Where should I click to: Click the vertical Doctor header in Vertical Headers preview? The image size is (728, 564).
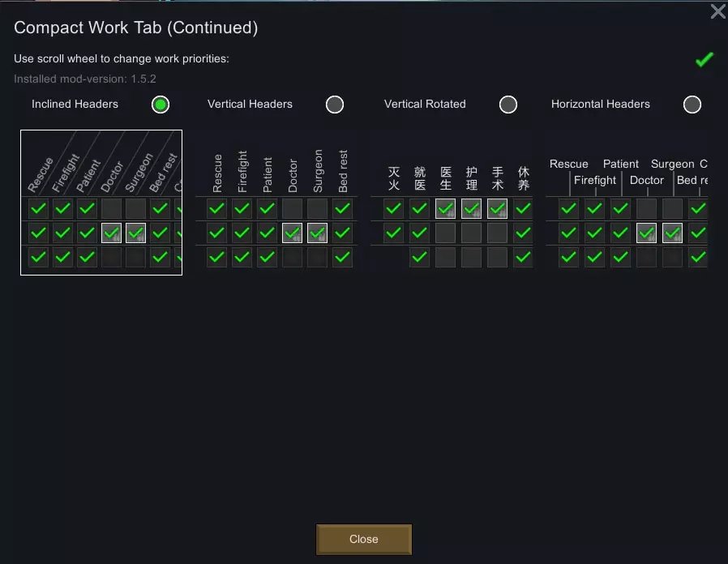293,176
